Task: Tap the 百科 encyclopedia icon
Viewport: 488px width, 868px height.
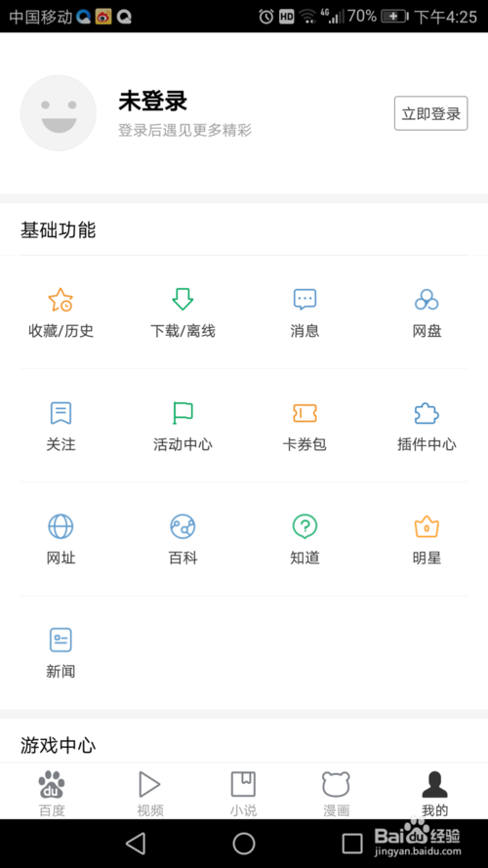Action: pyautogui.click(x=183, y=526)
